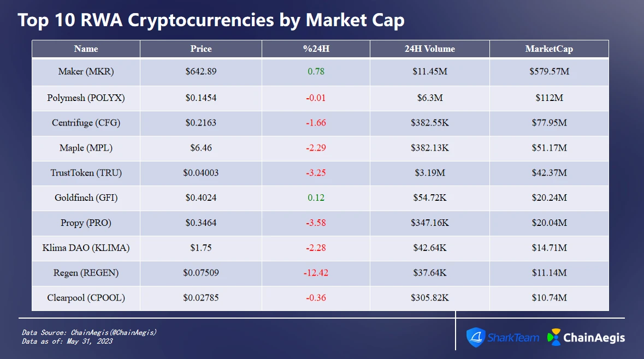Screen dimensions: 644x359
Task: Click the Name column header
Action: pyautogui.click(x=86, y=49)
